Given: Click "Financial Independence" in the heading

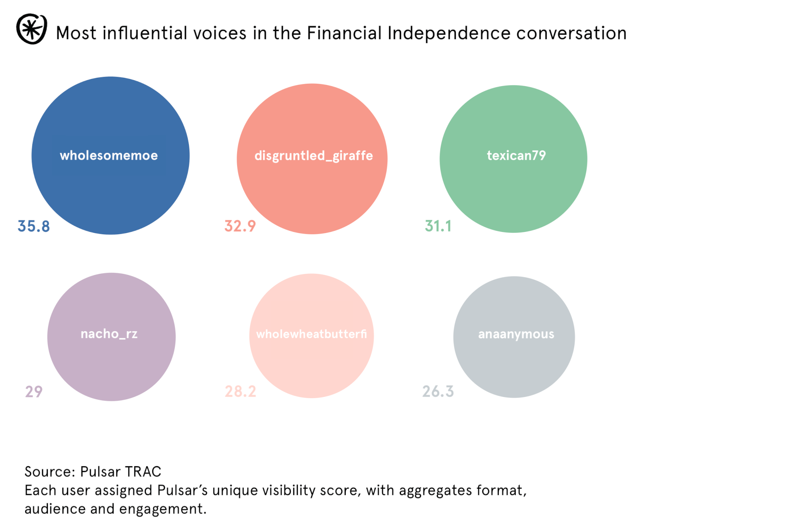Looking at the screenshot, I should (408, 33).
